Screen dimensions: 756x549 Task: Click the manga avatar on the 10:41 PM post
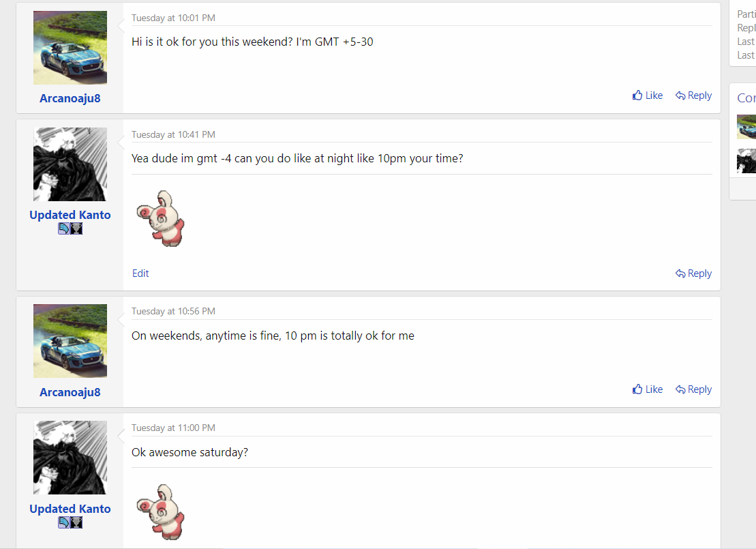(x=70, y=164)
